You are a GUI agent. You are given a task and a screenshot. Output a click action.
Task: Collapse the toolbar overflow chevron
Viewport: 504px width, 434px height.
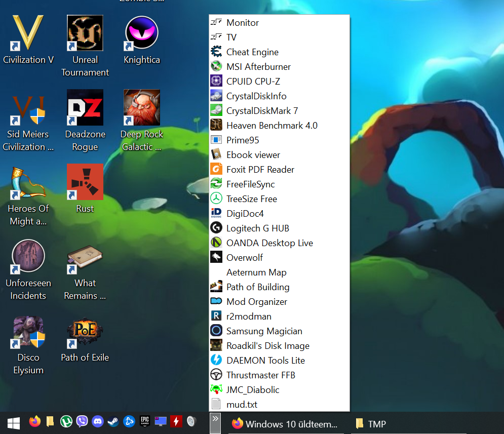pyautogui.click(x=215, y=423)
